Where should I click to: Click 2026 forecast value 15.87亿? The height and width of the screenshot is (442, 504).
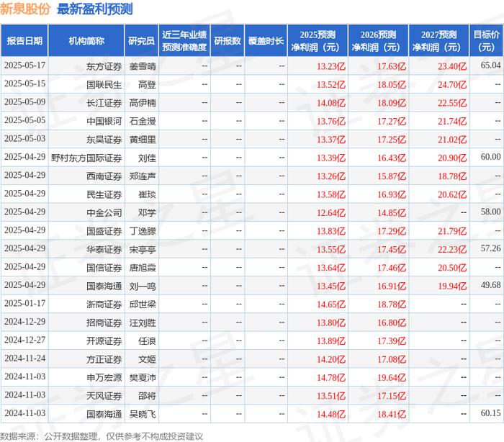coord(392,176)
